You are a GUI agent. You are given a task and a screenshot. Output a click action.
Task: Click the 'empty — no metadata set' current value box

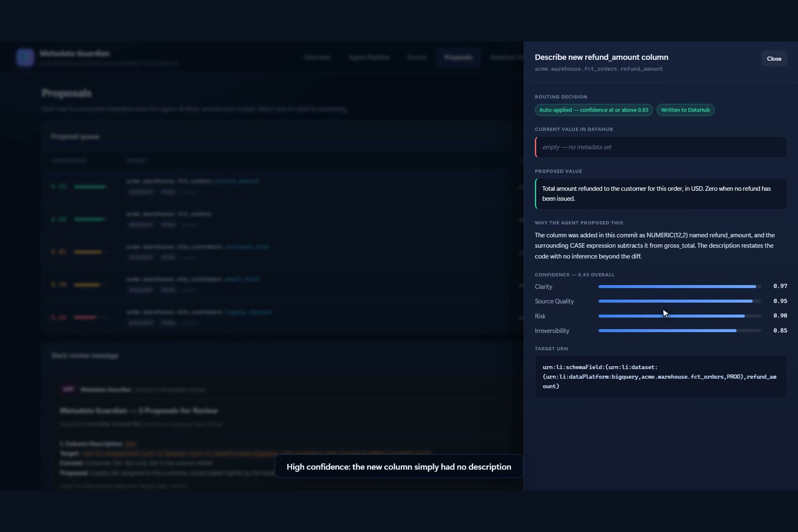click(x=661, y=147)
